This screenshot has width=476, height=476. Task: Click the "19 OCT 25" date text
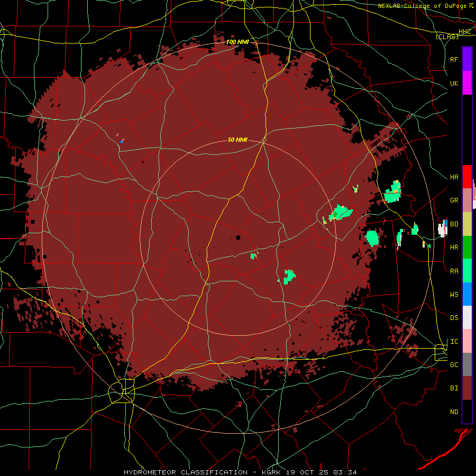point(306,472)
